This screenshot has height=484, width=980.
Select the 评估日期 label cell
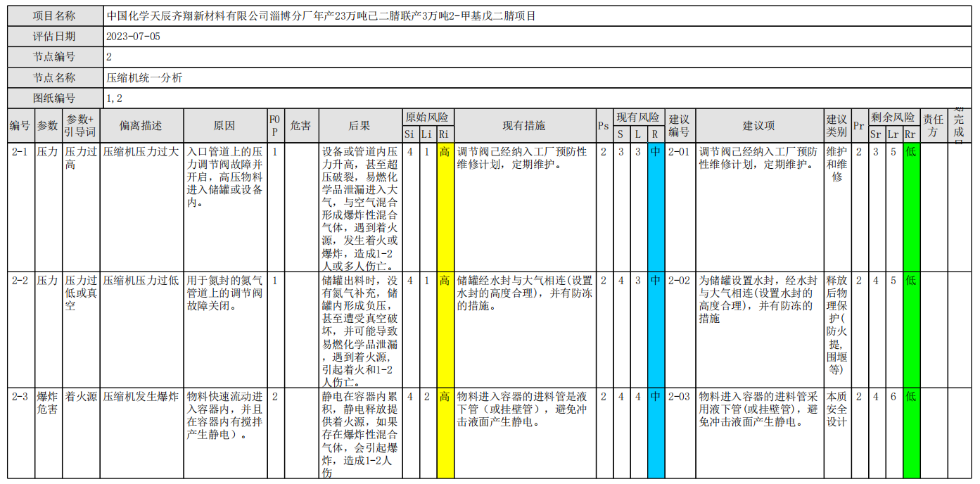54,37
